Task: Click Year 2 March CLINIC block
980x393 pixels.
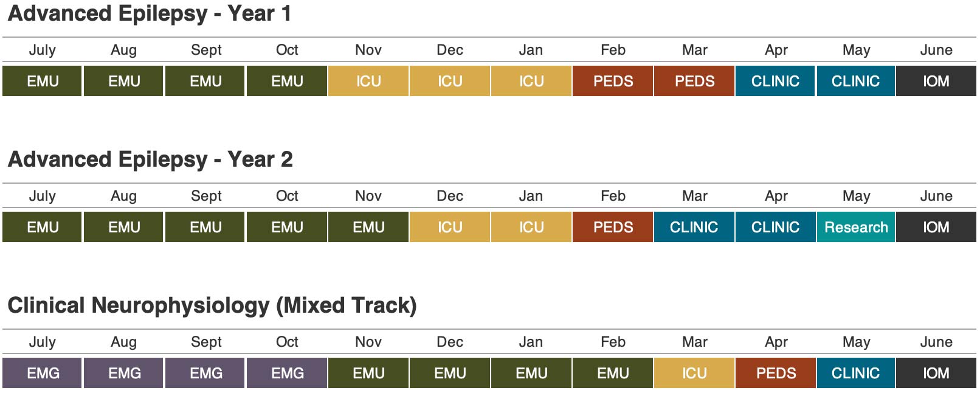Action: click(x=694, y=227)
